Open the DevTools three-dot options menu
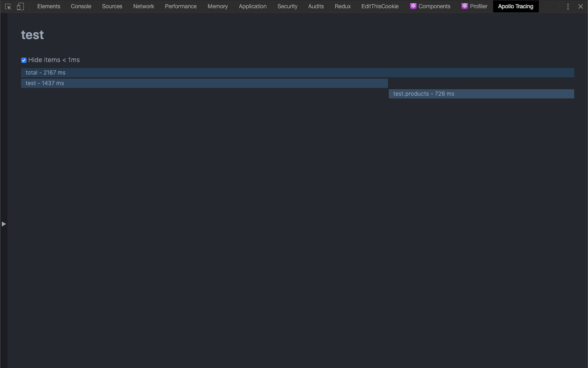Screen dimensions: 588x368 click(568, 6)
